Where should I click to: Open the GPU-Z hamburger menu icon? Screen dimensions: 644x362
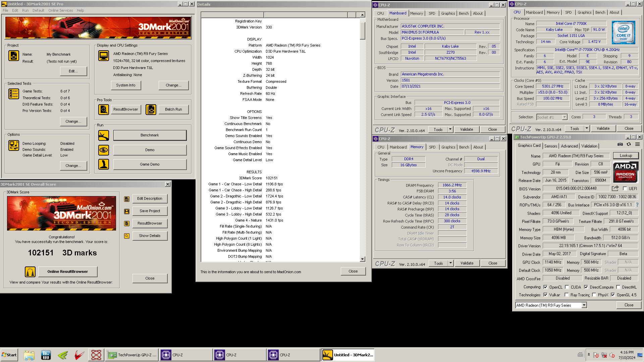click(x=637, y=144)
